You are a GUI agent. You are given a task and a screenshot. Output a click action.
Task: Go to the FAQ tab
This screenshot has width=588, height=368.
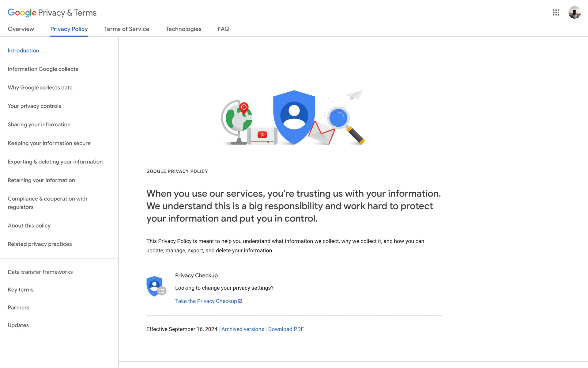point(223,29)
